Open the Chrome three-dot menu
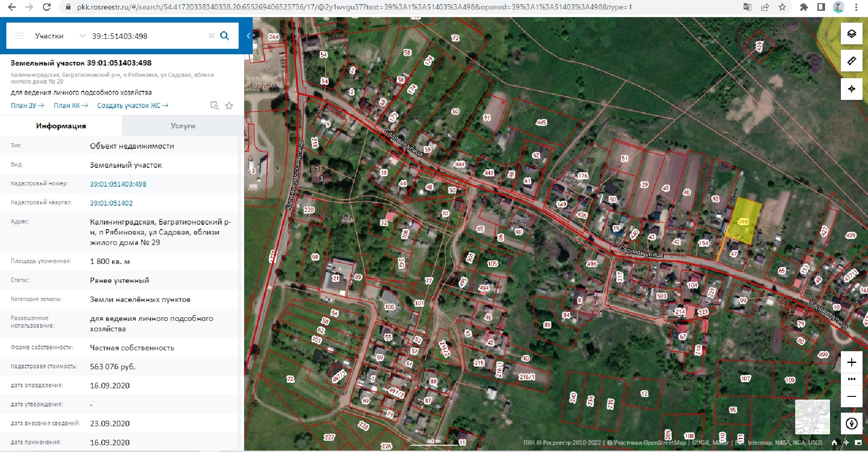The image size is (868, 452). [856, 7]
